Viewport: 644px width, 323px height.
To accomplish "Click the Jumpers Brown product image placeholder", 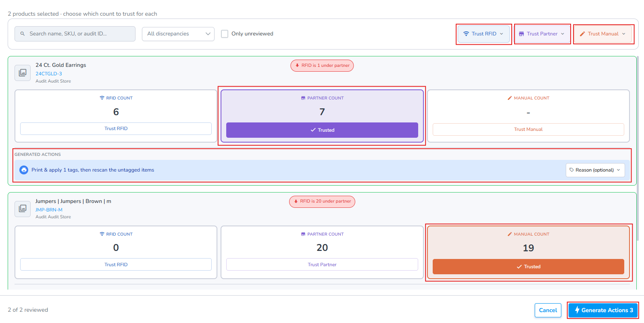I will pyautogui.click(x=23, y=209).
